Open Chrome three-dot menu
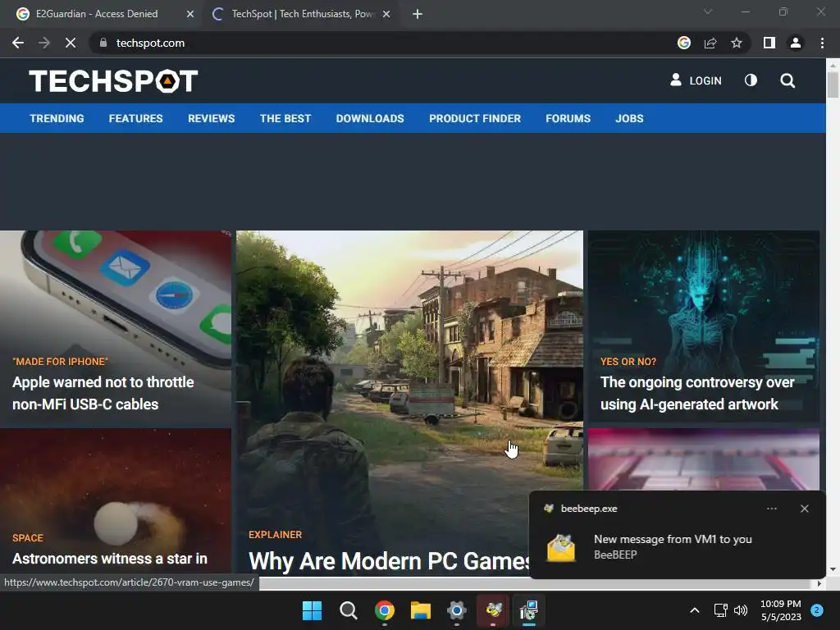Image resolution: width=840 pixels, height=630 pixels. [822, 43]
